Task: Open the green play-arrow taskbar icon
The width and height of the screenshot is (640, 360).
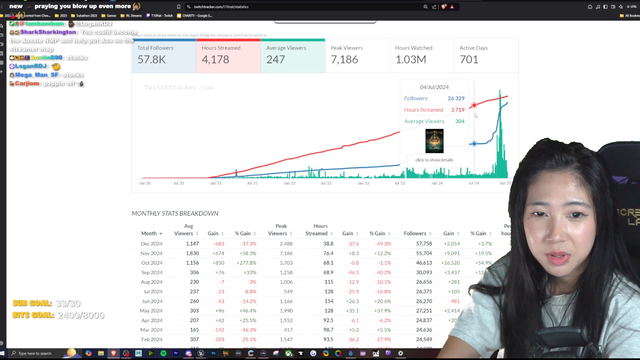Action: tap(151, 353)
